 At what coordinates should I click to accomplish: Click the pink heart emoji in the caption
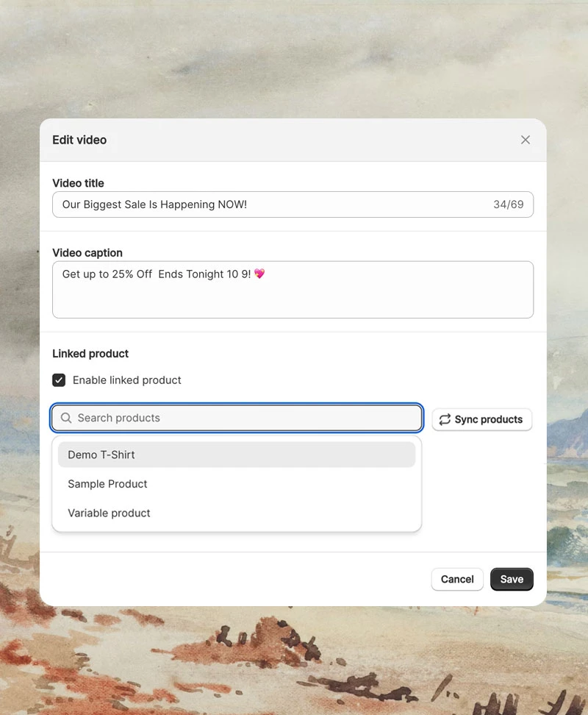(259, 274)
